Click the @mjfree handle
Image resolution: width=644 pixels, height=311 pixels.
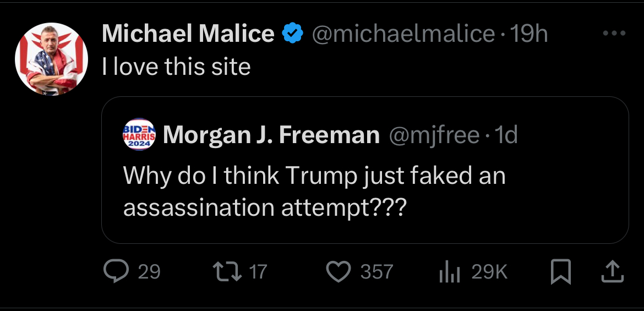coord(434,135)
